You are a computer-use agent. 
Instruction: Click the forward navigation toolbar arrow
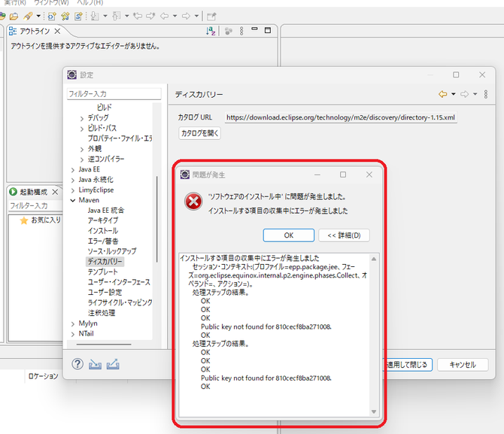186,16
